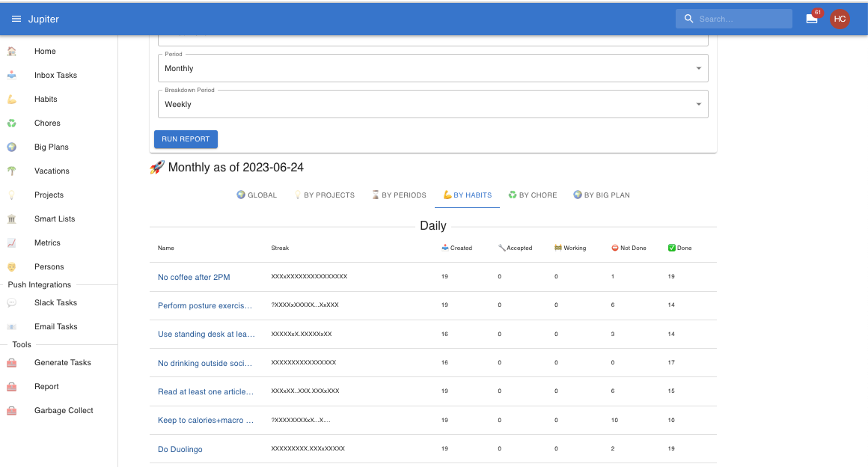Click the Habits flexed arm sidebar icon
Screen dimensions: 868x467
pos(12,99)
